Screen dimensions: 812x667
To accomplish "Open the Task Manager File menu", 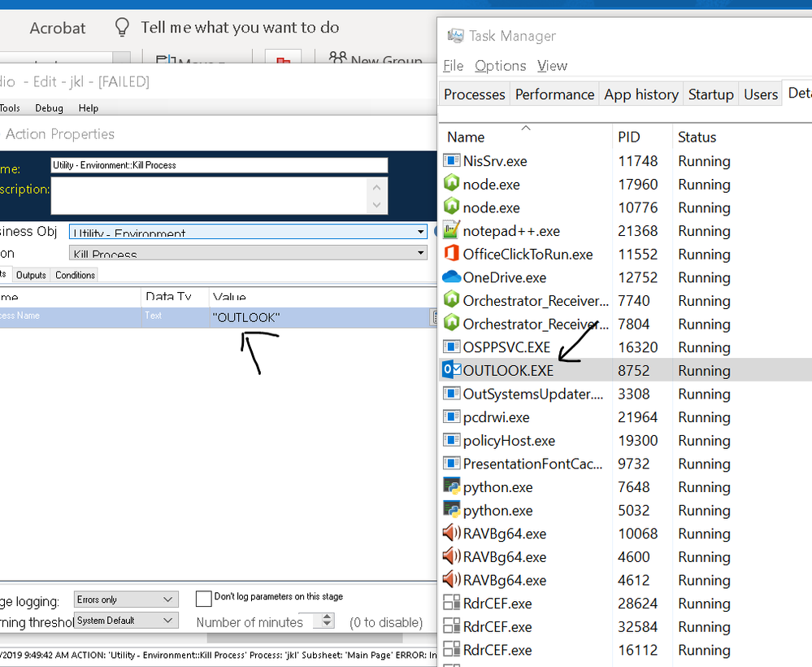I will pos(453,66).
